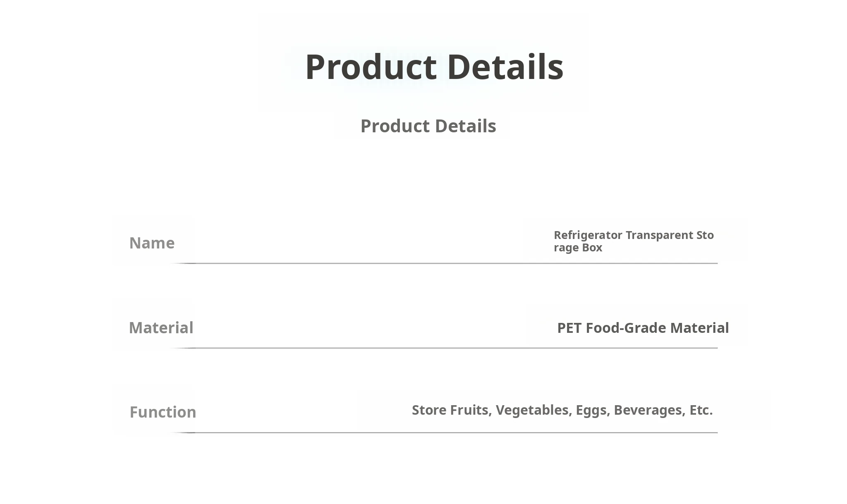Click the large bold Product Details heading

coord(434,67)
